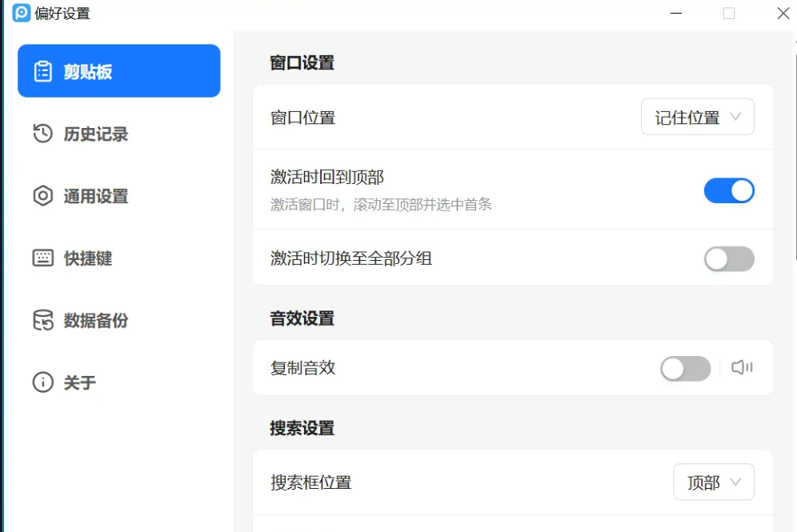Minimize the 偏好设置 window
Image resolution: width=797 pixels, height=532 pixels.
coord(675,14)
